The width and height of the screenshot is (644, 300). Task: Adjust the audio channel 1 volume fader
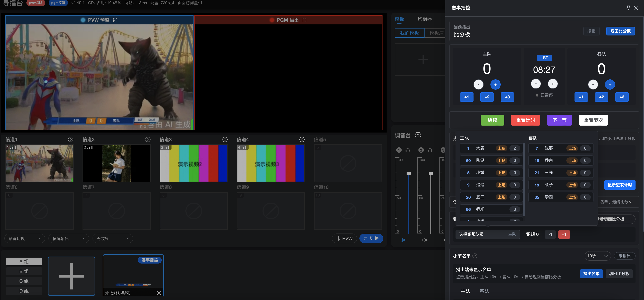pyautogui.click(x=408, y=173)
